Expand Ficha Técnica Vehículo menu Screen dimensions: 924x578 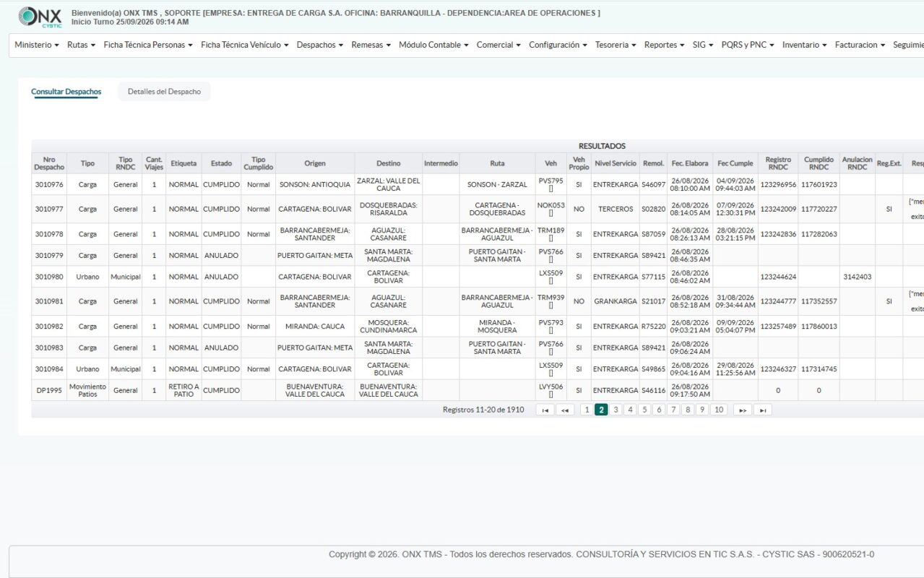click(244, 45)
